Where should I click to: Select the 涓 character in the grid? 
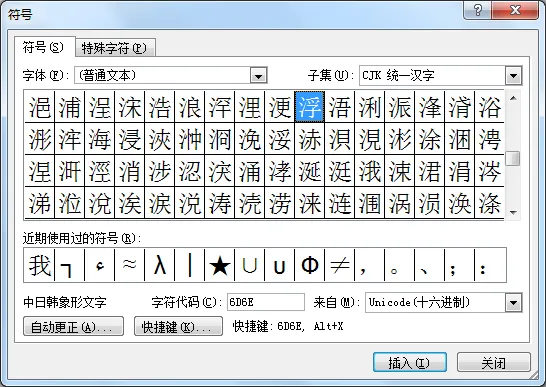[x=459, y=171]
